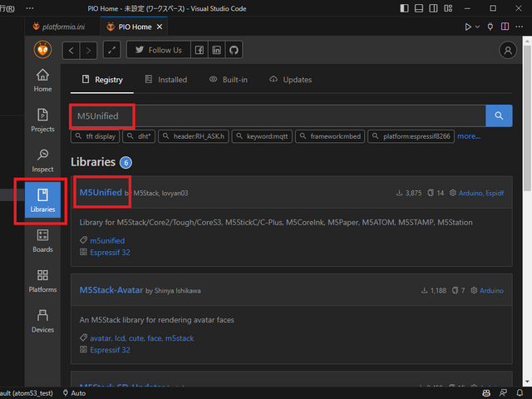Click the 'Arduino, Espidf' framework link of M5Unified

481,193
